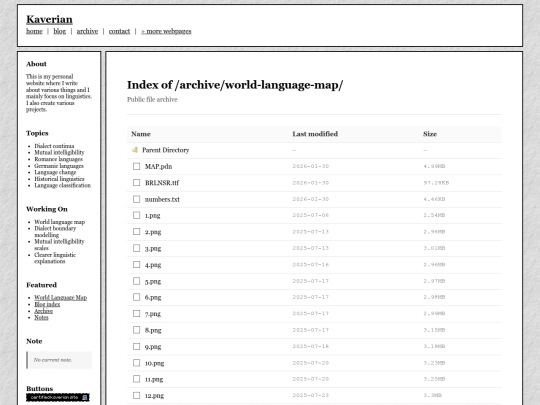Open the 3.png file link
The width and height of the screenshot is (540, 405).
pyautogui.click(x=153, y=248)
